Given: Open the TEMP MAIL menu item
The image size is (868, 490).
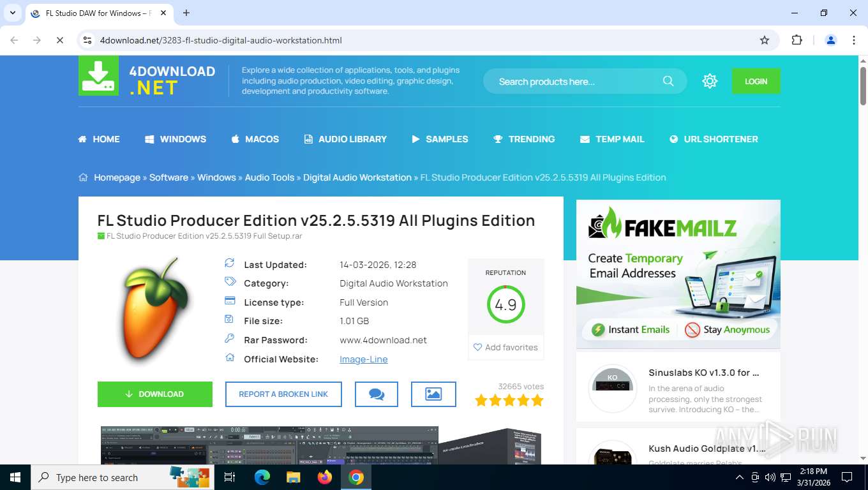Looking at the screenshot, I should pos(612,139).
